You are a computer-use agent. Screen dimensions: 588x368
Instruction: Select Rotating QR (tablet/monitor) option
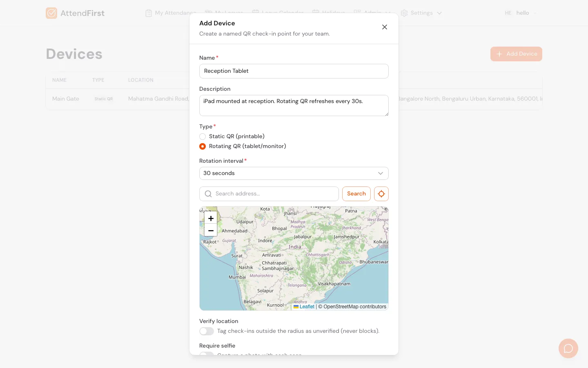coord(203,146)
